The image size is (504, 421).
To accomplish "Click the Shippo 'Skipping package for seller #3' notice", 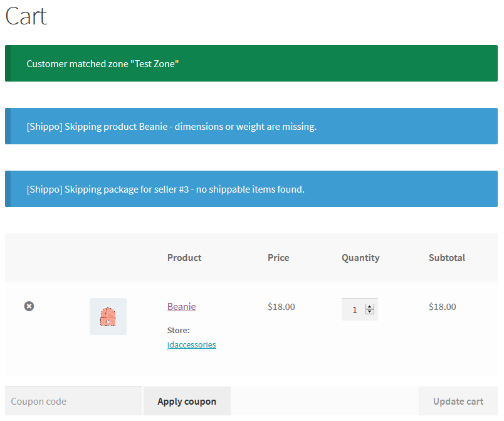I will tap(251, 189).
